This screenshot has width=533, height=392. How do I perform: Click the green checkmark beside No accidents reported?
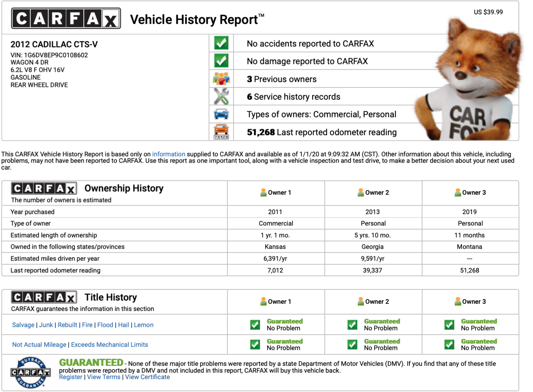tap(221, 43)
